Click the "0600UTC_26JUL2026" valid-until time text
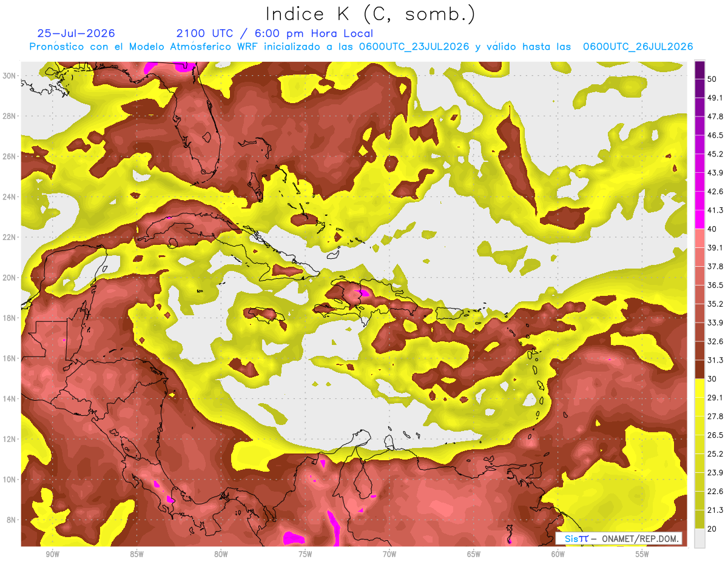728x562 pixels. coord(638,47)
